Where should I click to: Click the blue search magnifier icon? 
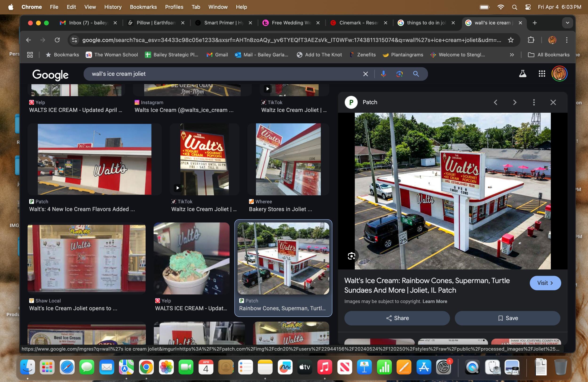point(416,74)
